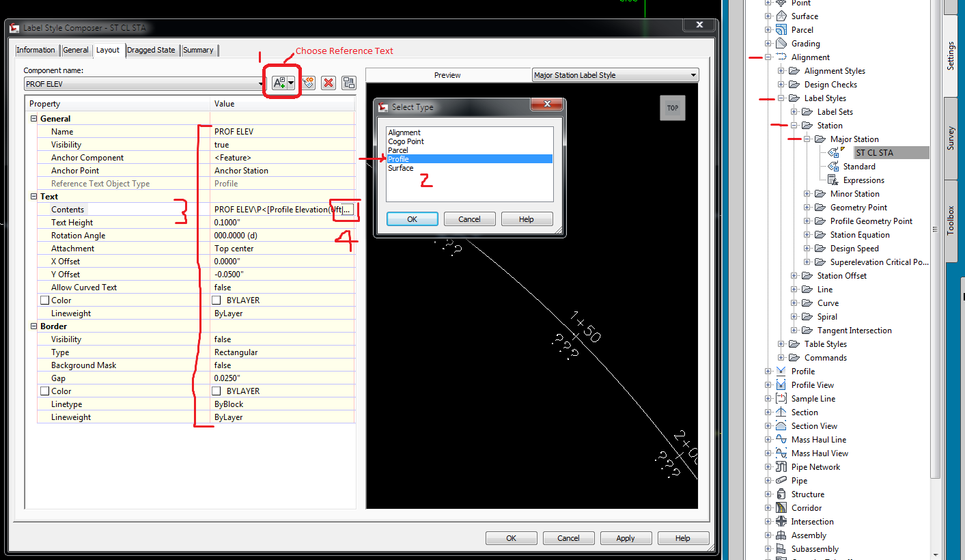Switch to the Summary tab
The width and height of the screenshot is (965, 560).
[x=198, y=50]
